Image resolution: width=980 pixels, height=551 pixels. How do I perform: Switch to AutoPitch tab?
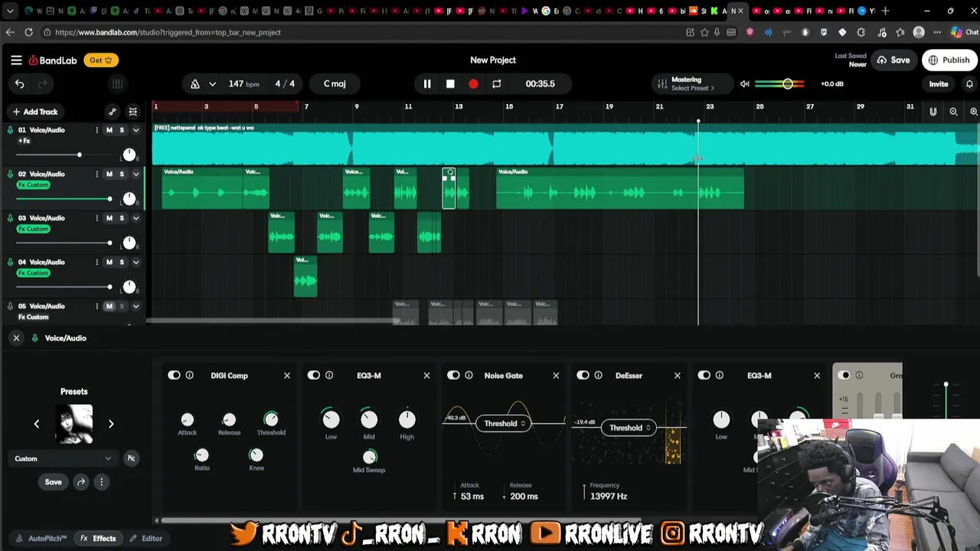[x=41, y=538]
